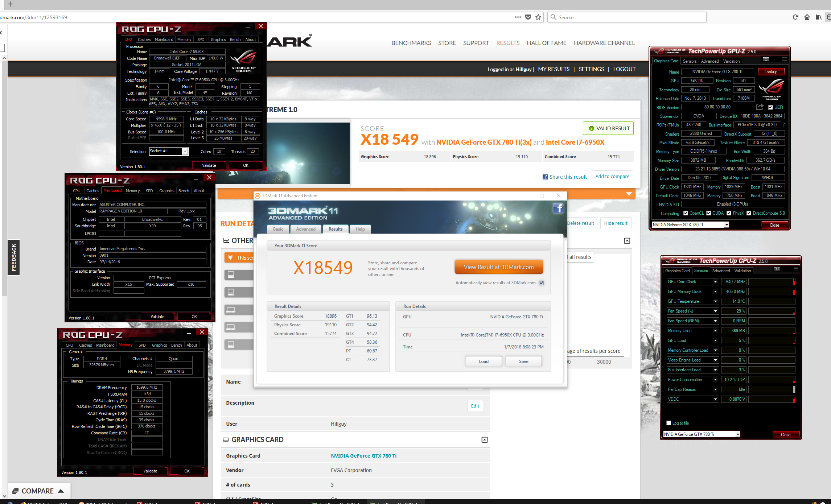The height and width of the screenshot is (504, 831).
Task: Click Edit next to Description
Action: (475, 406)
